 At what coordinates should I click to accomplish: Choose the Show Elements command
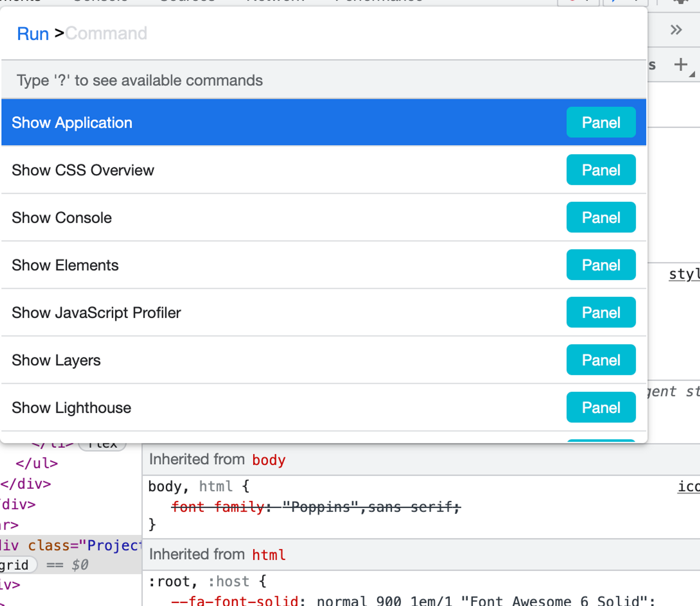tap(65, 266)
